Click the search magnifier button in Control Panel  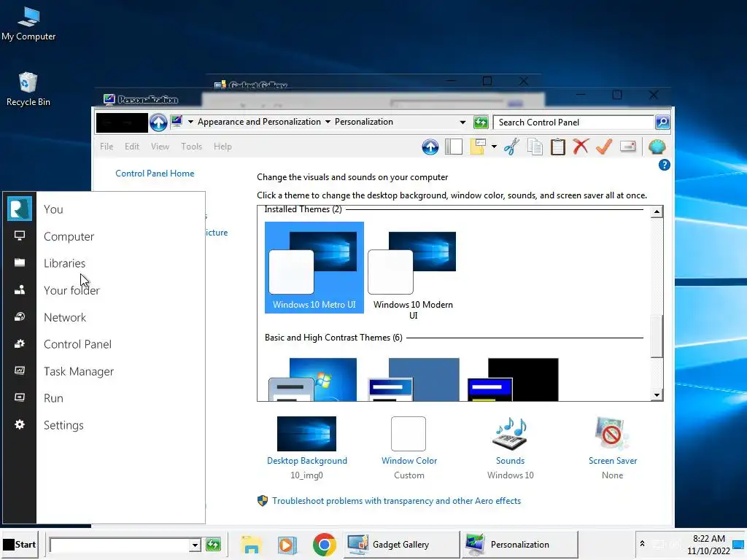(x=662, y=122)
